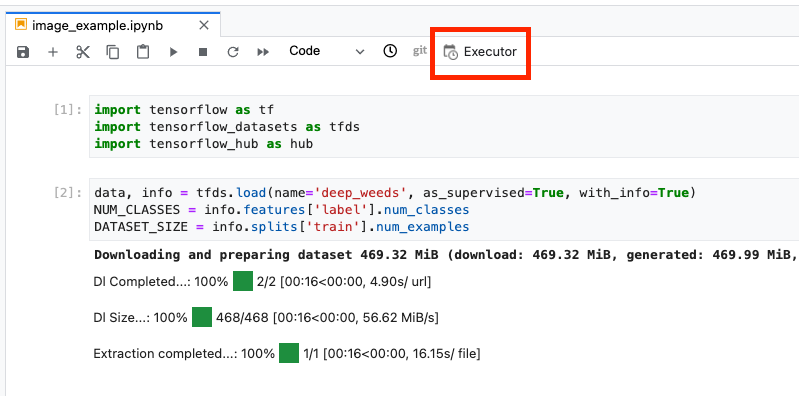Click the chevron next to the Code selector
799x396 pixels.
coord(360,52)
